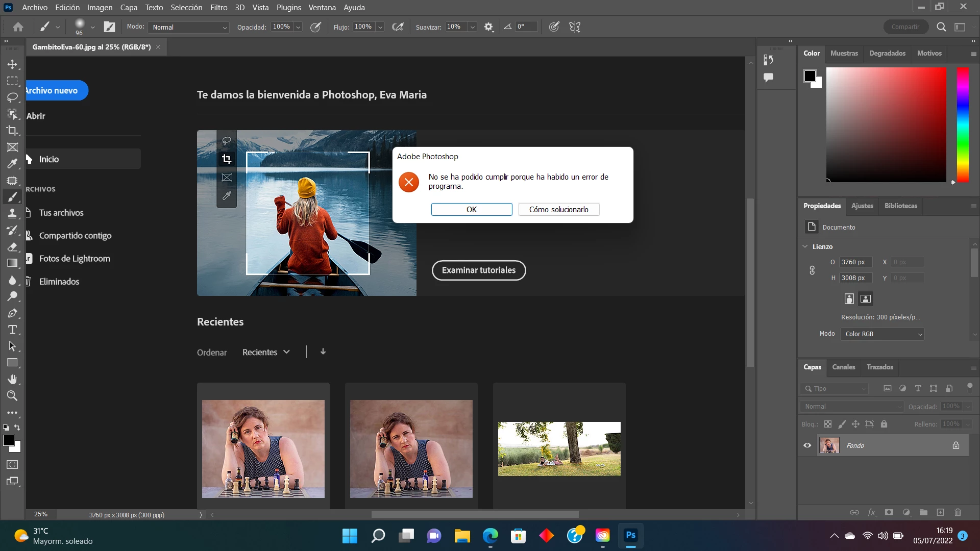Select the Eraser tool
Screen dimensions: 980x551
[x=12, y=247]
